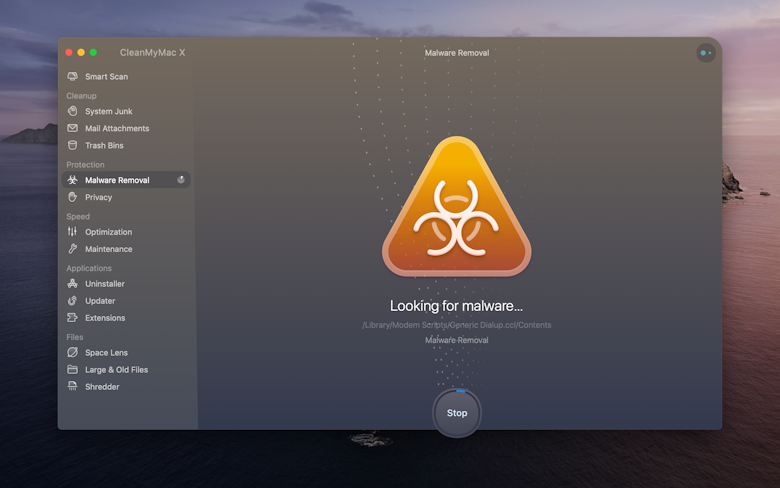Click the Mail Attachments envelope icon

click(x=73, y=128)
